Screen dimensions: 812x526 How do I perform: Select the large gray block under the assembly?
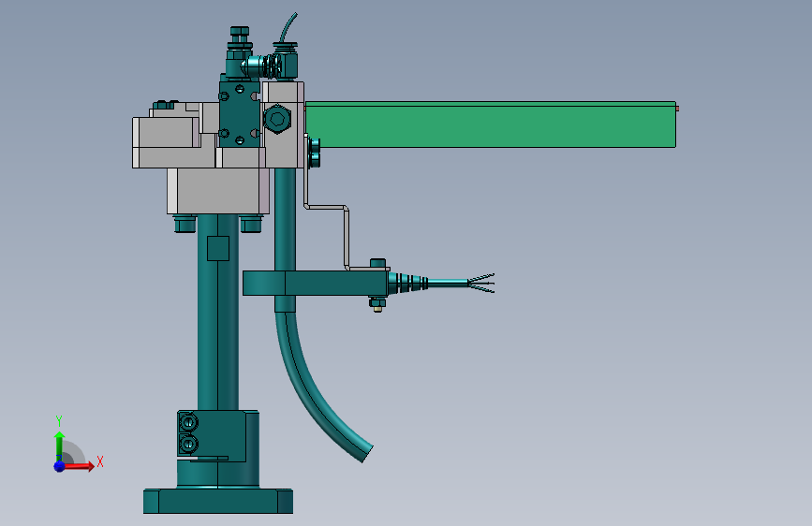(x=217, y=191)
